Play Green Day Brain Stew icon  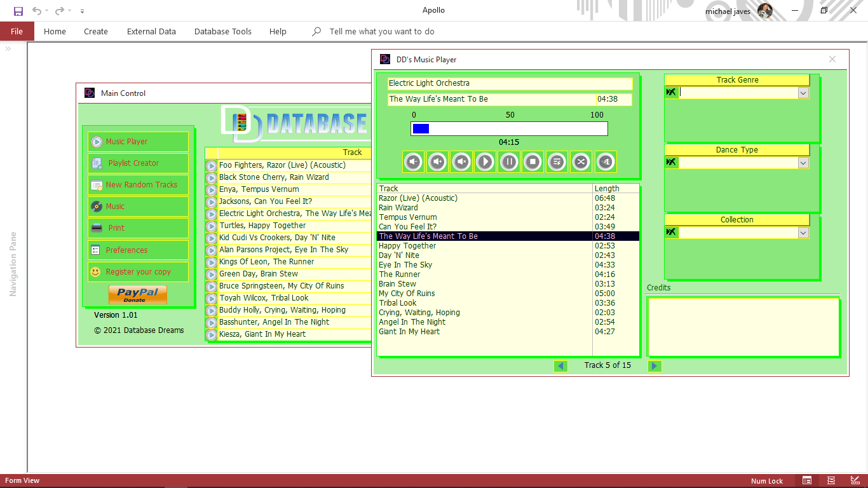(212, 274)
